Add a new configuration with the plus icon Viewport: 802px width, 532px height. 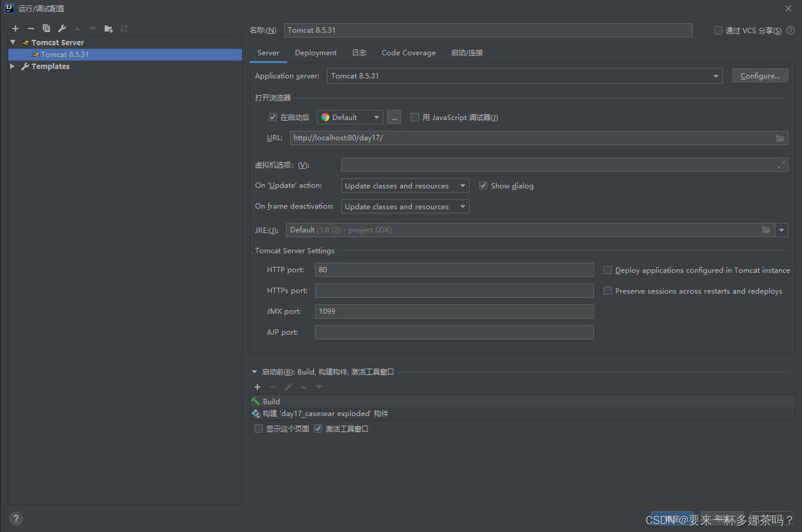pos(15,29)
